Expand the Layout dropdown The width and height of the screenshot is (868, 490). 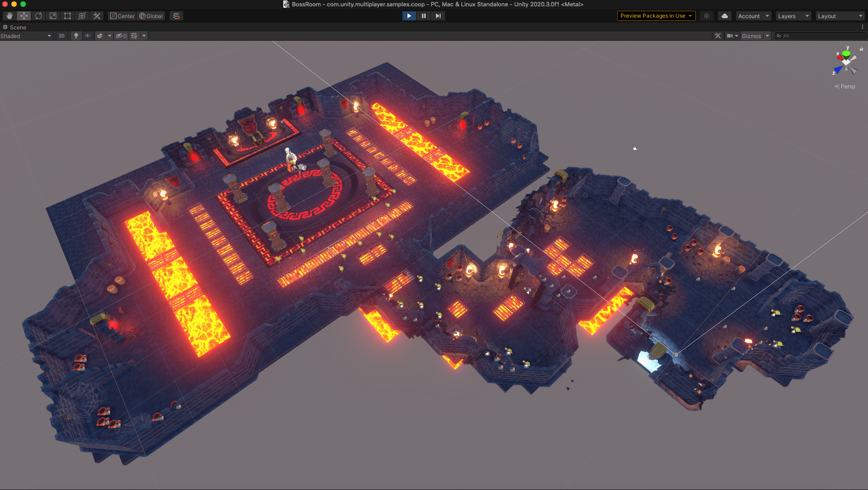point(839,16)
